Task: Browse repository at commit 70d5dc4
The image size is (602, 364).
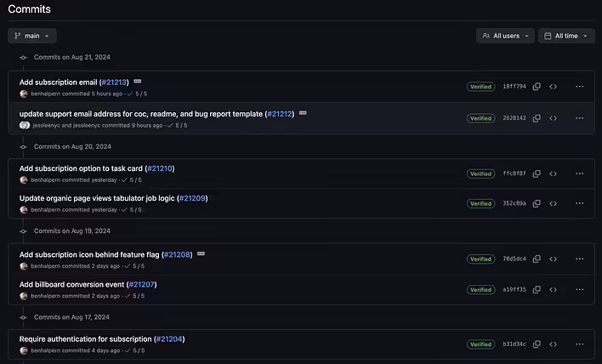Action: [554, 259]
